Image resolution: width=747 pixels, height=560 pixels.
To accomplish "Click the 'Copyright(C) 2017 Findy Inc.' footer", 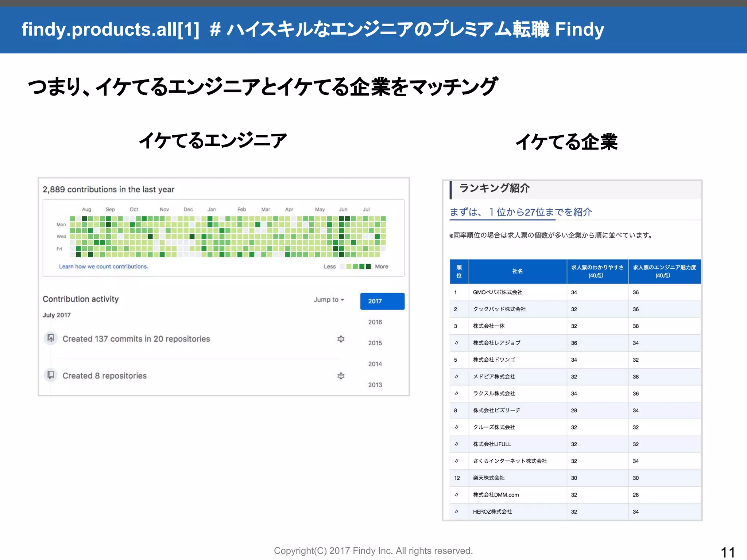I will 373,551.
